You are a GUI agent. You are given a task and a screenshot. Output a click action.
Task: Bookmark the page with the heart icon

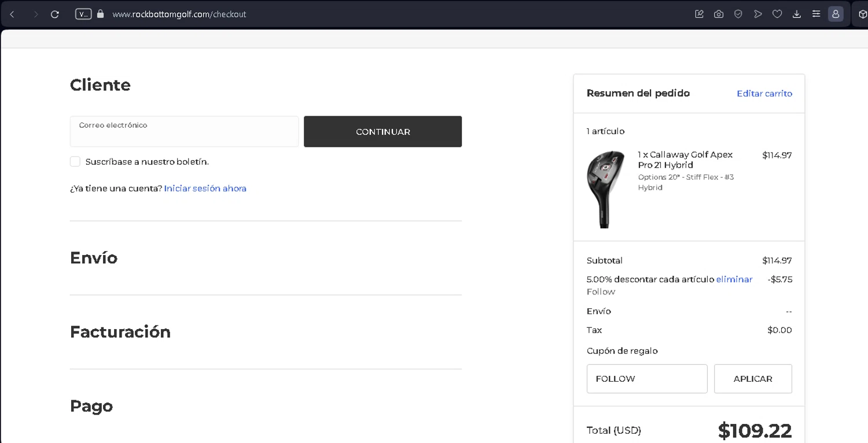[x=777, y=14]
